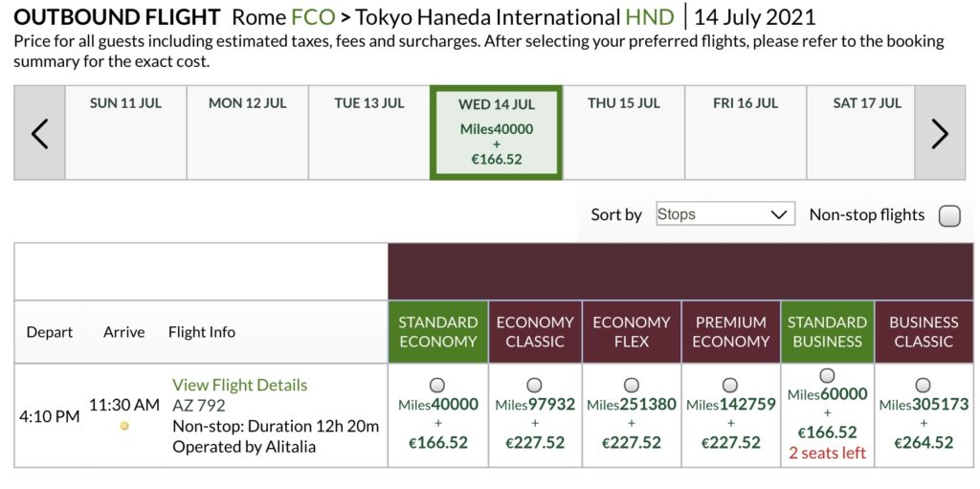980x489 pixels.
Task: Pick Premium Economy 142759 miles fare
Action: point(731,385)
